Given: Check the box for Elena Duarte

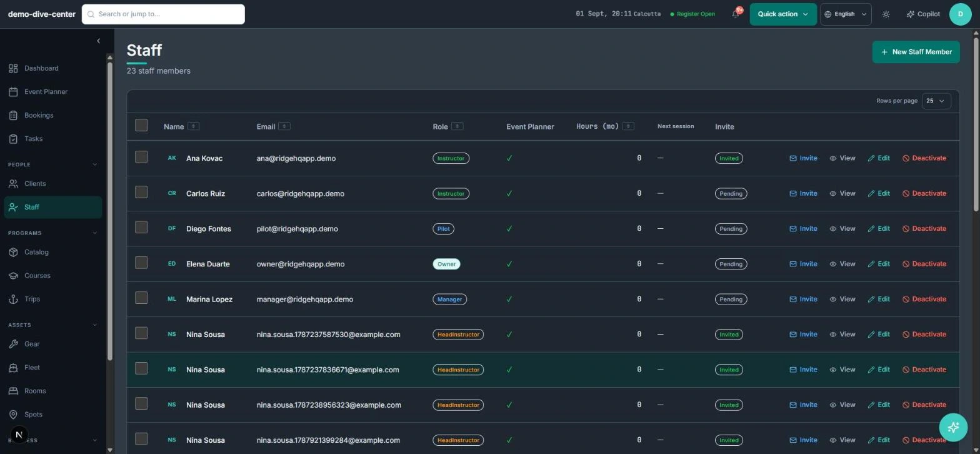Looking at the screenshot, I should [141, 263].
